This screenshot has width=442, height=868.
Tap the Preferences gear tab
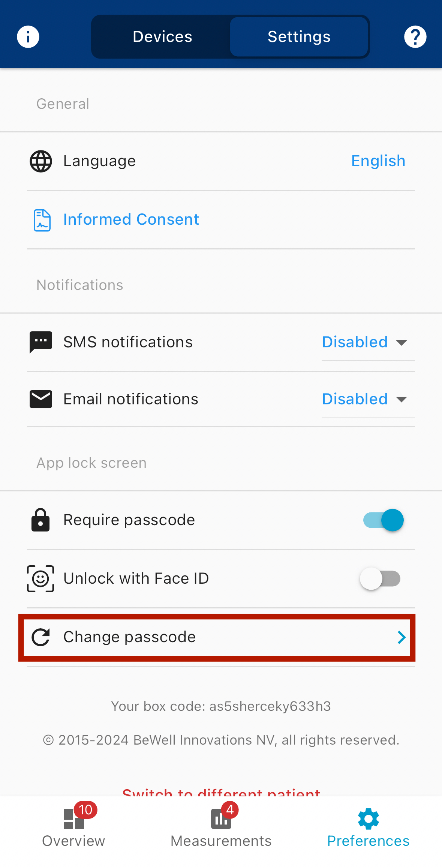tap(368, 827)
